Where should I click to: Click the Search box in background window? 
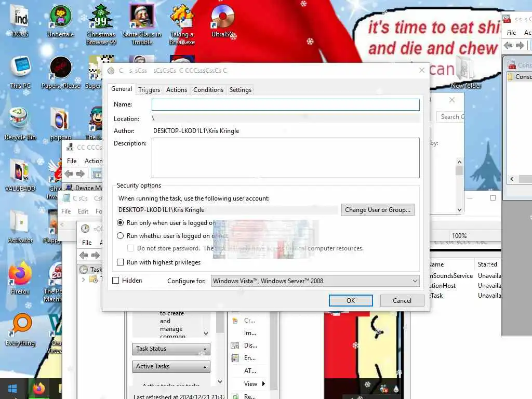450,117
